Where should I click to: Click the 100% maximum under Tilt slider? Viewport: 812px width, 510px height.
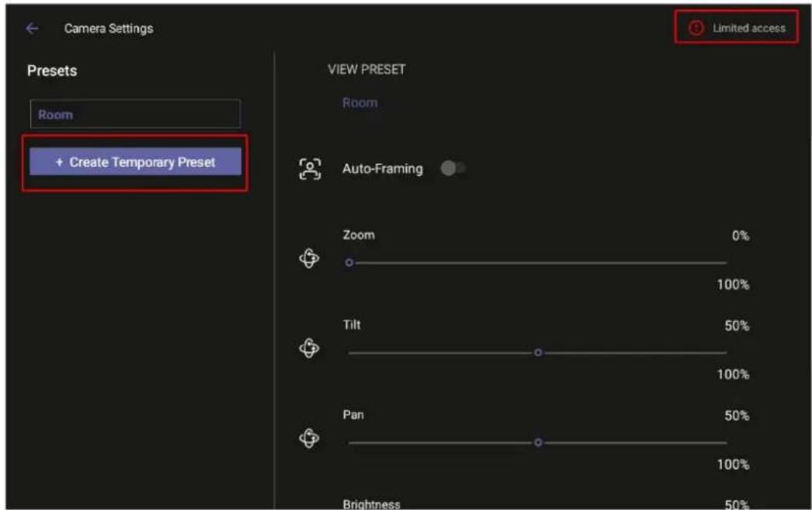tap(734, 374)
